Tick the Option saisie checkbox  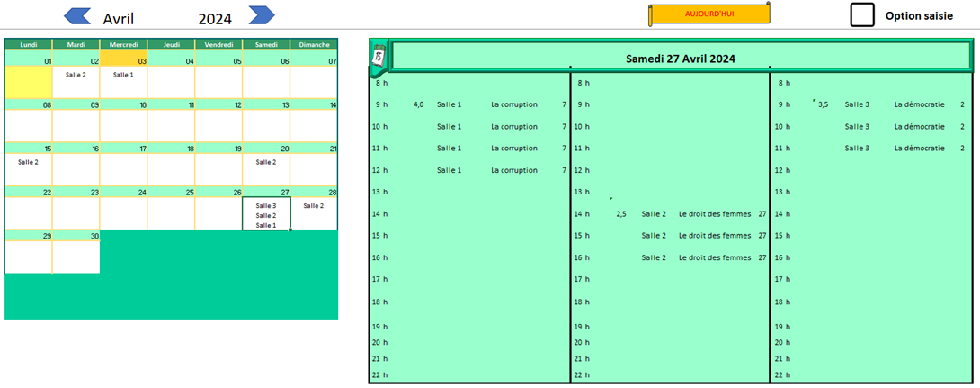point(862,15)
